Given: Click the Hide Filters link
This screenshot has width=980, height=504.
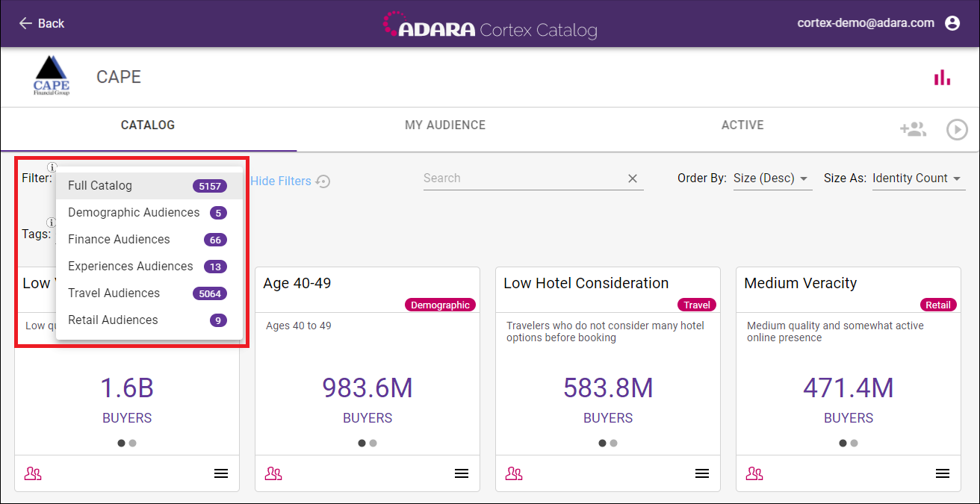Looking at the screenshot, I should (x=281, y=181).
